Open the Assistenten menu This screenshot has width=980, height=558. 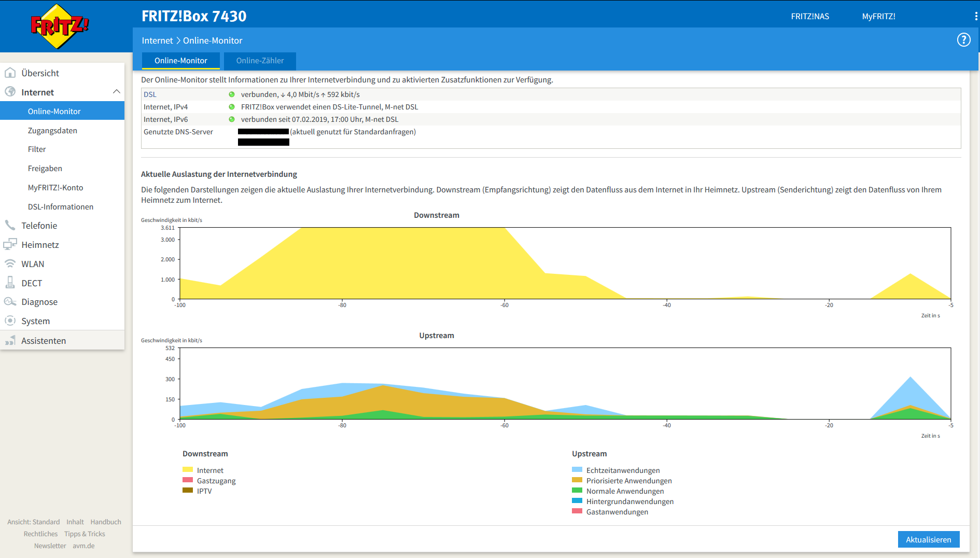point(62,341)
